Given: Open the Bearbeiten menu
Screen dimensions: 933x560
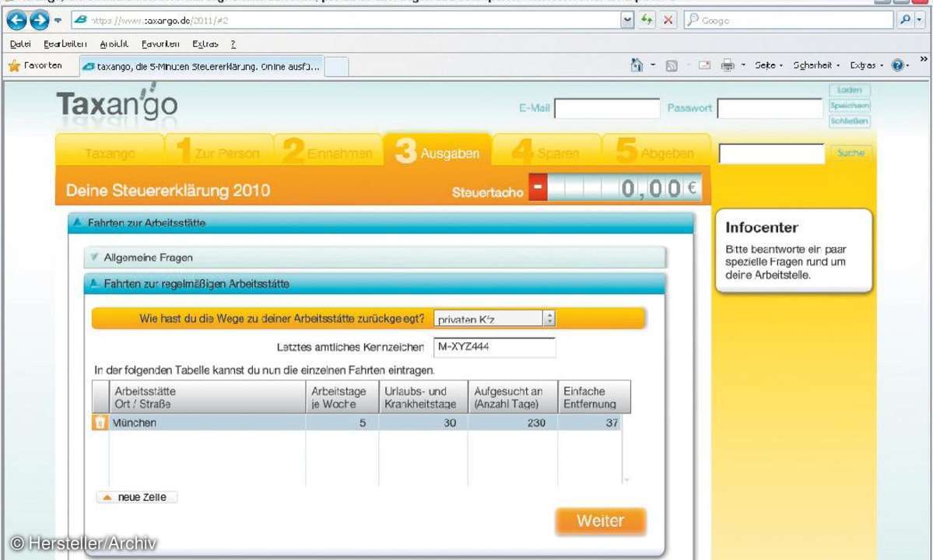Looking at the screenshot, I should coord(65,44).
